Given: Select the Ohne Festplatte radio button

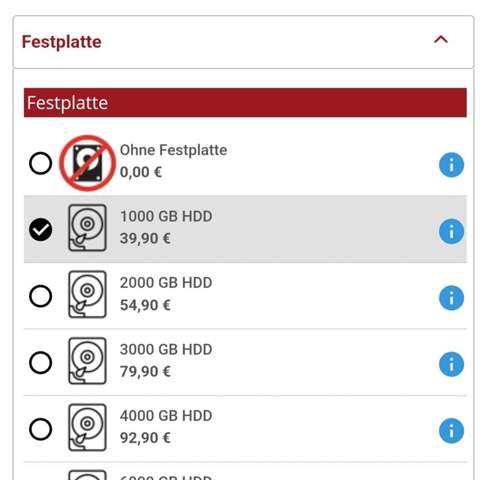Looking at the screenshot, I should (40, 163).
